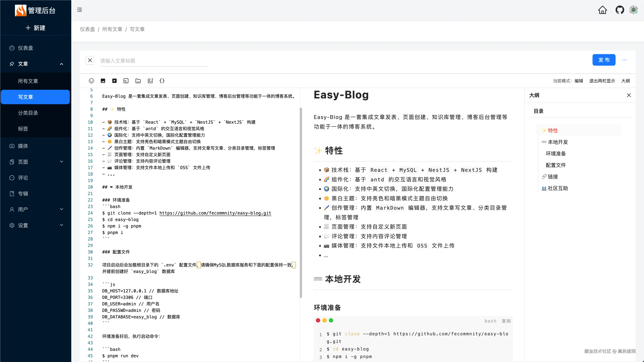Select 分类目录 sidebar menu item
The width and height of the screenshot is (644, 362).
(28, 113)
